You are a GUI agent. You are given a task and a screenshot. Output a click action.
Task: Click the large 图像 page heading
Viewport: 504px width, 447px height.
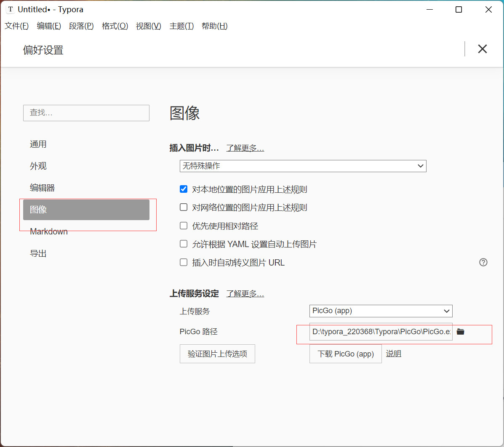click(184, 113)
